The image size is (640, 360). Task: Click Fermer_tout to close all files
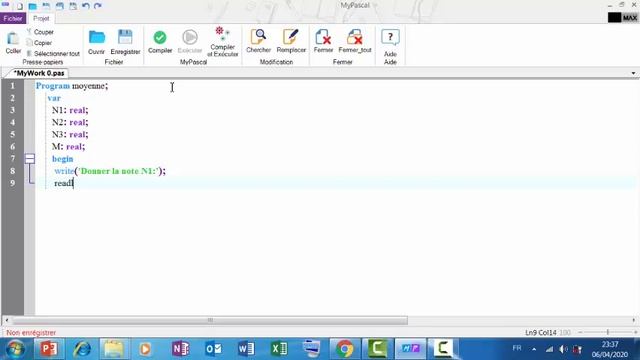(x=355, y=41)
